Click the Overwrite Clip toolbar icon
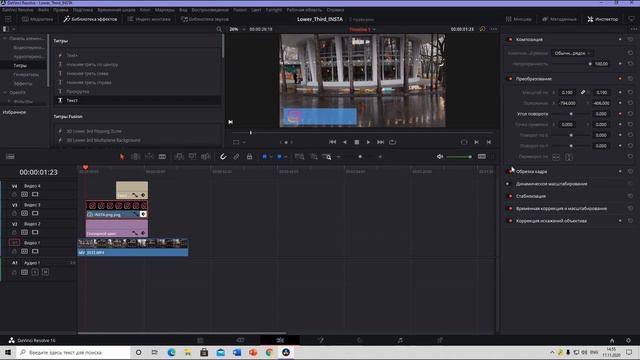This screenshot has height=360, width=640. (x=192, y=157)
